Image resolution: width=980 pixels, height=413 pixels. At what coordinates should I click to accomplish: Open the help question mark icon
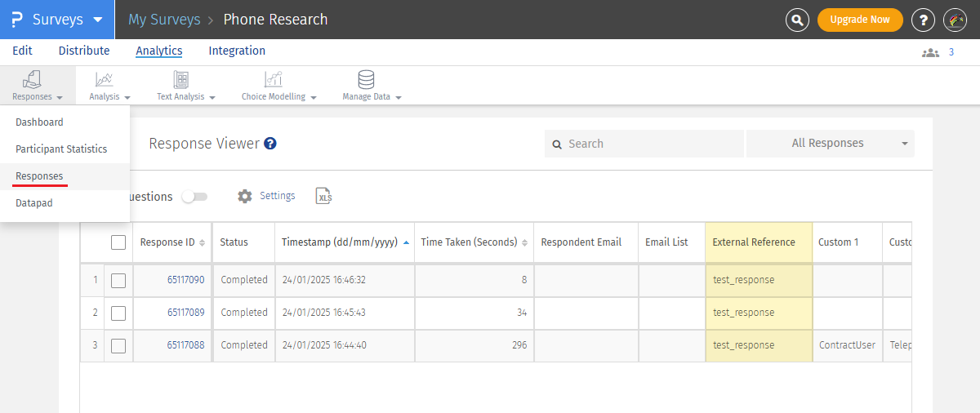click(923, 20)
